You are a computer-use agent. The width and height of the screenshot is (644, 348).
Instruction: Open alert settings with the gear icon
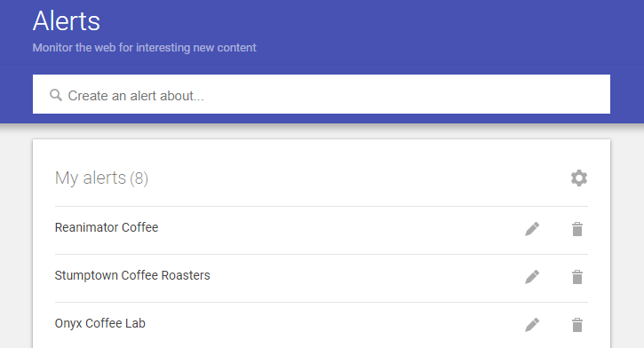tap(578, 178)
